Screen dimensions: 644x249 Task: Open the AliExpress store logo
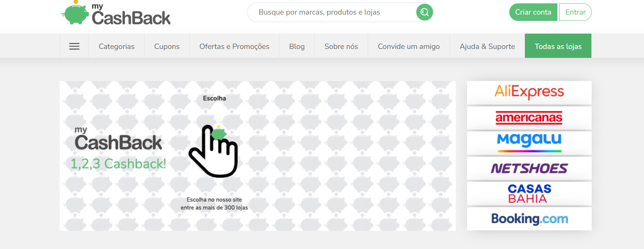(529, 92)
